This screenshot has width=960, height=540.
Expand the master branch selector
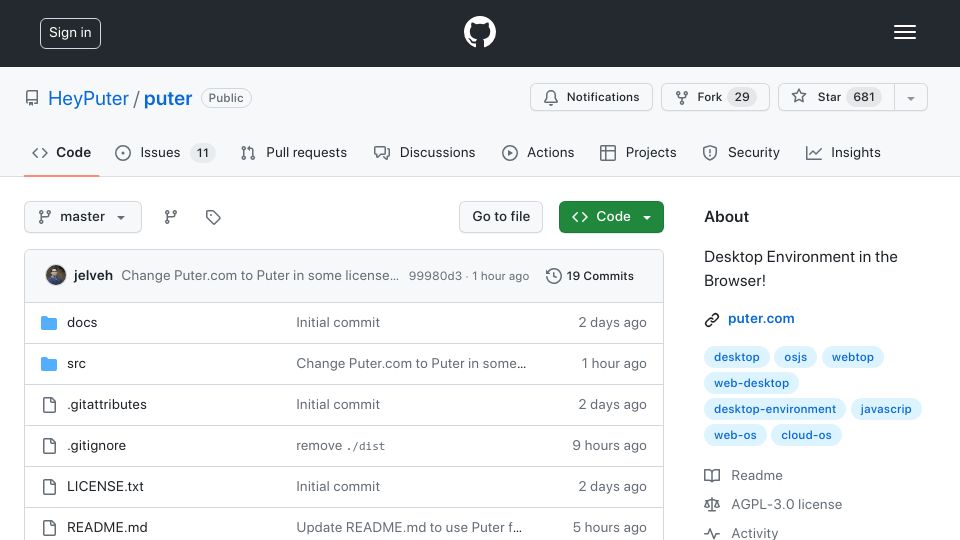pos(83,217)
